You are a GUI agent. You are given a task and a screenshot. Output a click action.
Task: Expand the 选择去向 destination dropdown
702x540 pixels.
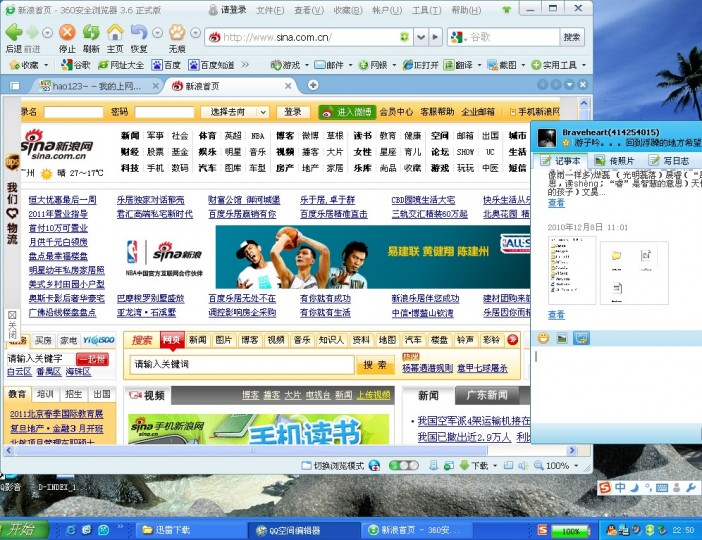click(x=262, y=112)
